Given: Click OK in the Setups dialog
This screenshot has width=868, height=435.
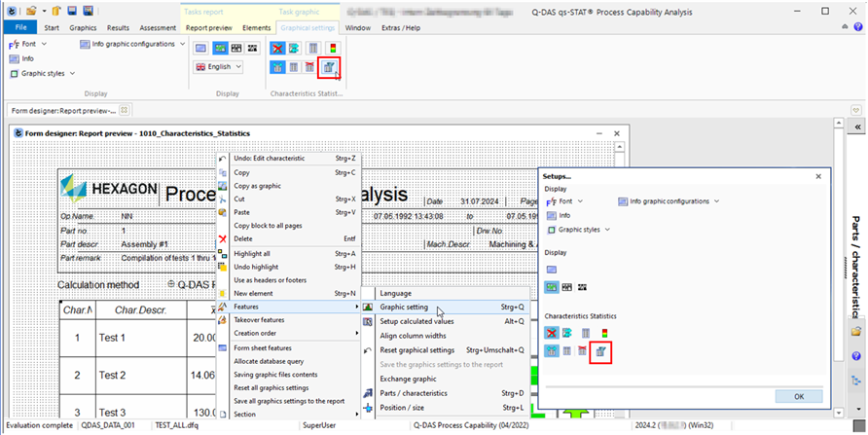Looking at the screenshot, I should [799, 396].
